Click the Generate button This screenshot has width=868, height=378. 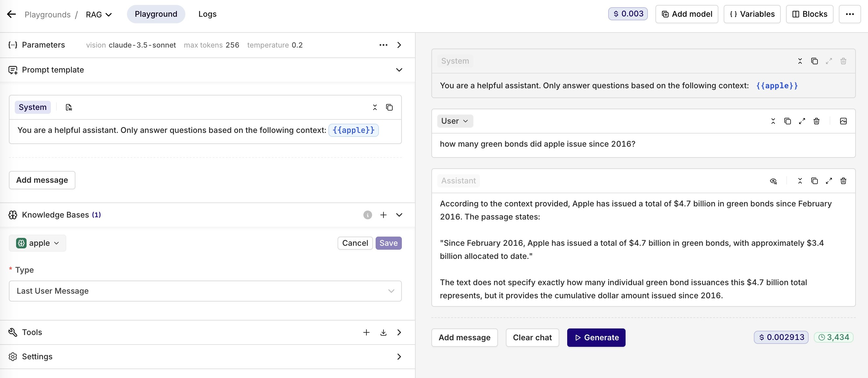[596, 338]
